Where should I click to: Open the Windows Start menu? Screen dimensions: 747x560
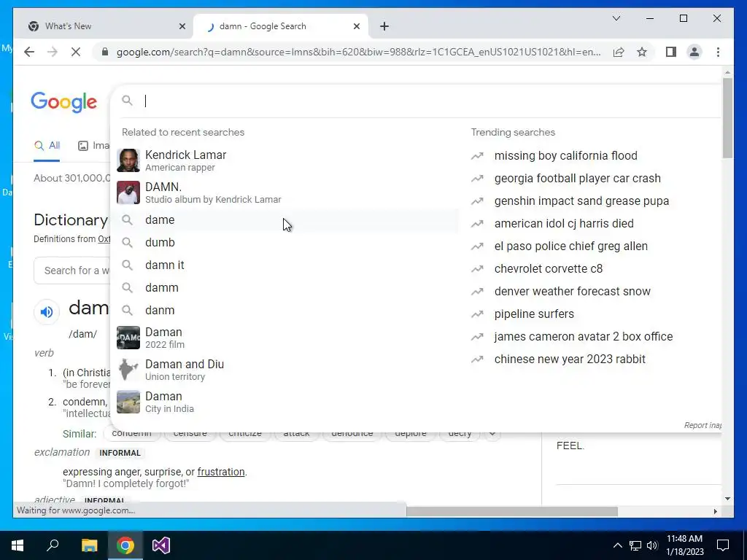coord(18,545)
